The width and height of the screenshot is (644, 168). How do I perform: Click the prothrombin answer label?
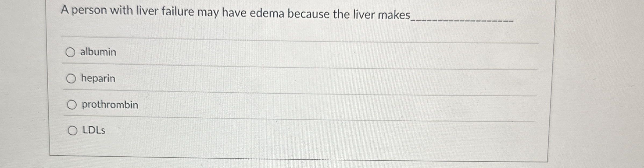click(x=110, y=104)
